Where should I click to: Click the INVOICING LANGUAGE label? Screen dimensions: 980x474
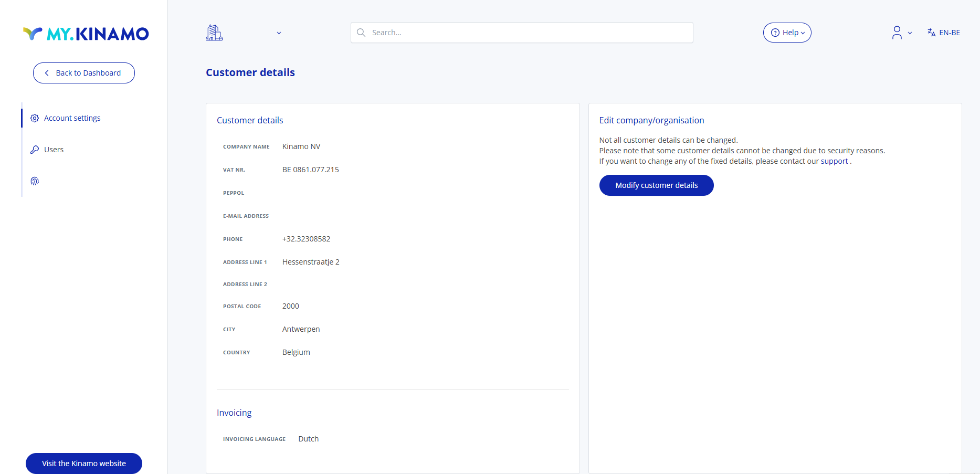[255, 439]
